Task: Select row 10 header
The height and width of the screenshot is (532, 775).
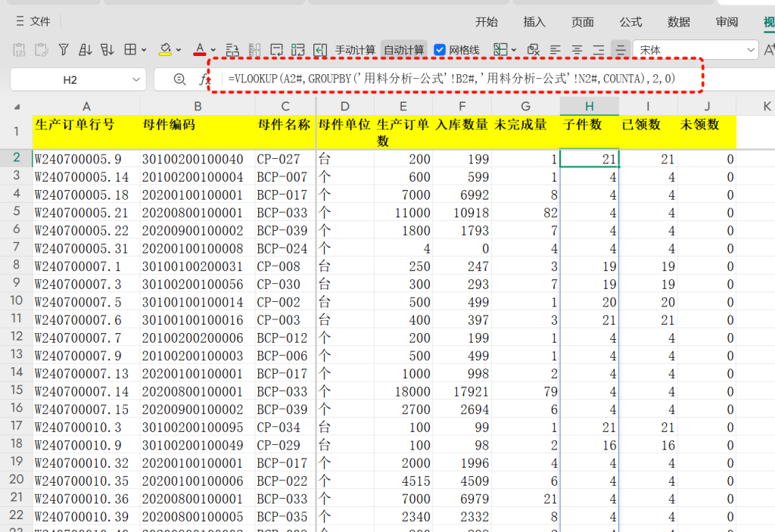Action: (x=17, y=300)
